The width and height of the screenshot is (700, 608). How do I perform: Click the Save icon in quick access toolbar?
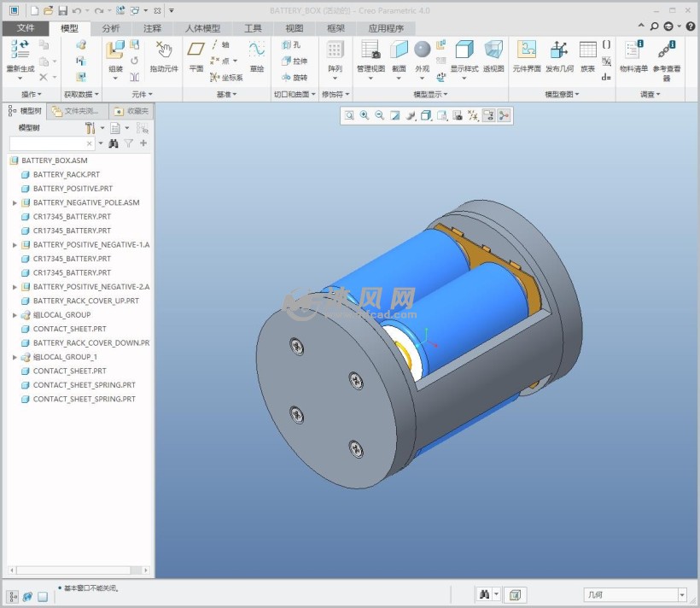tap(63, 11)
